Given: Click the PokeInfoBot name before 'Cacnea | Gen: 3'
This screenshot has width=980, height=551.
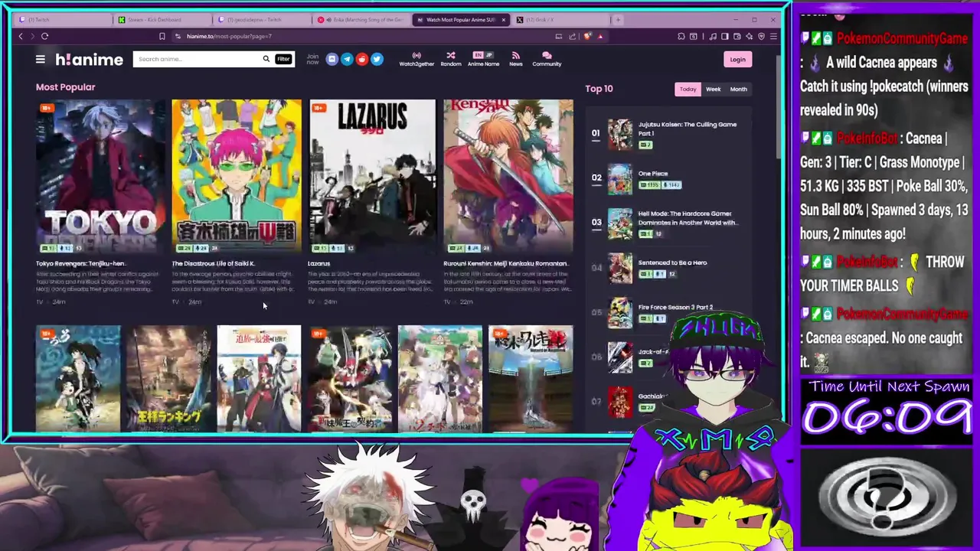Looking at the screenshot, I should point(867,139).
